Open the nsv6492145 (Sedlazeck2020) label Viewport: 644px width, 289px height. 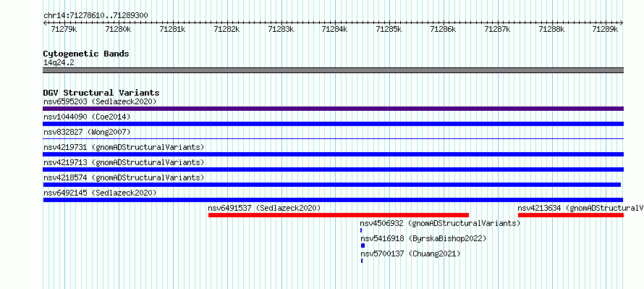click(100, 193)
